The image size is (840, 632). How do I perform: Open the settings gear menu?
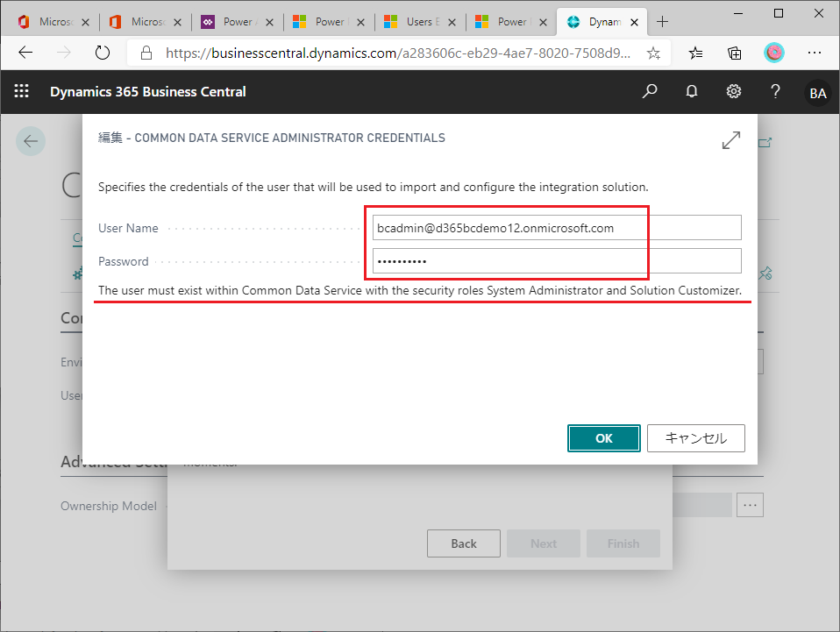[733, 91]
